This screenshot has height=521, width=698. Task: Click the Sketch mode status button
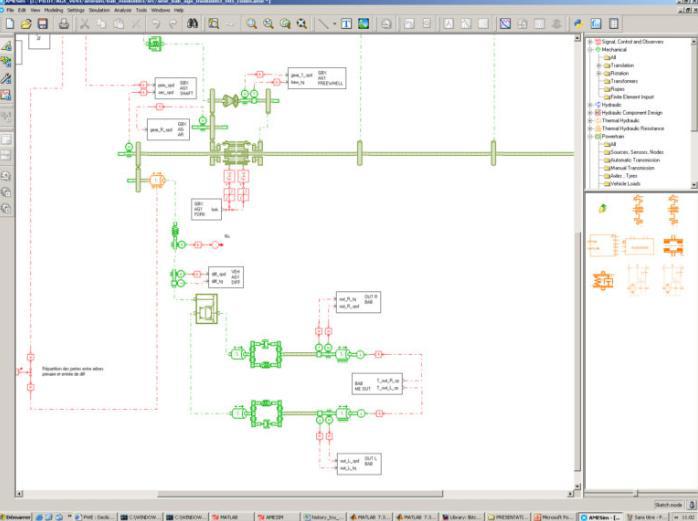tap(668, 505)
